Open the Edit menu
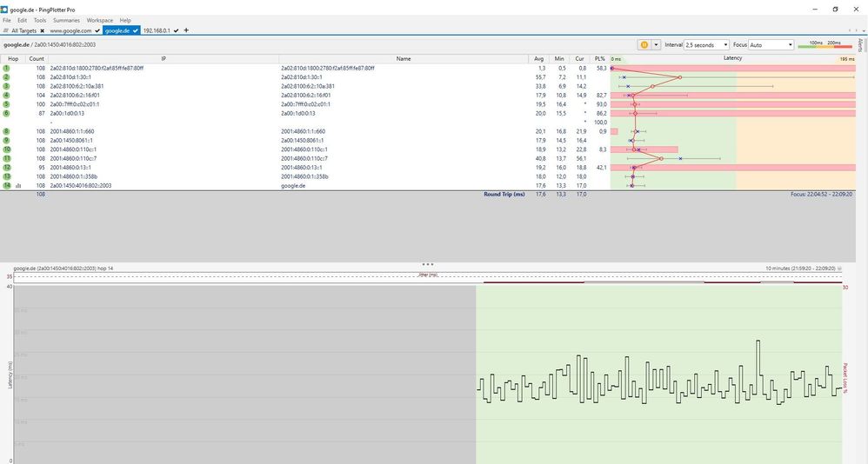 pos(22,21)
